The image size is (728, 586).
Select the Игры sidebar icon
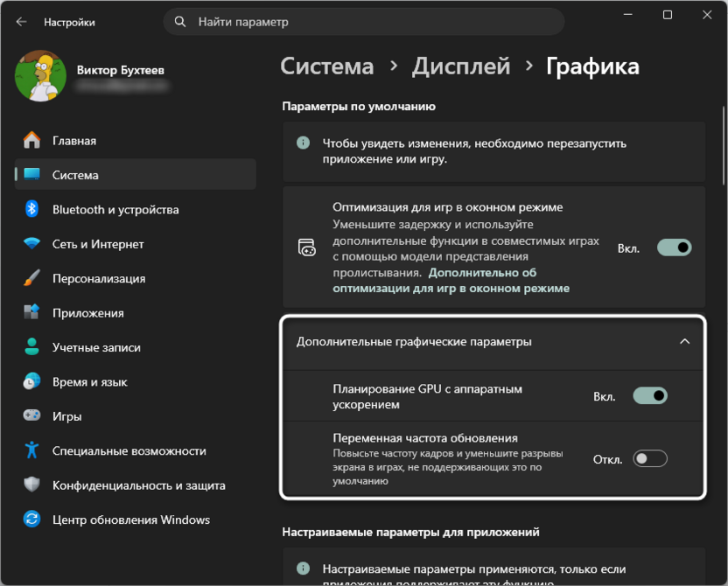33,415
